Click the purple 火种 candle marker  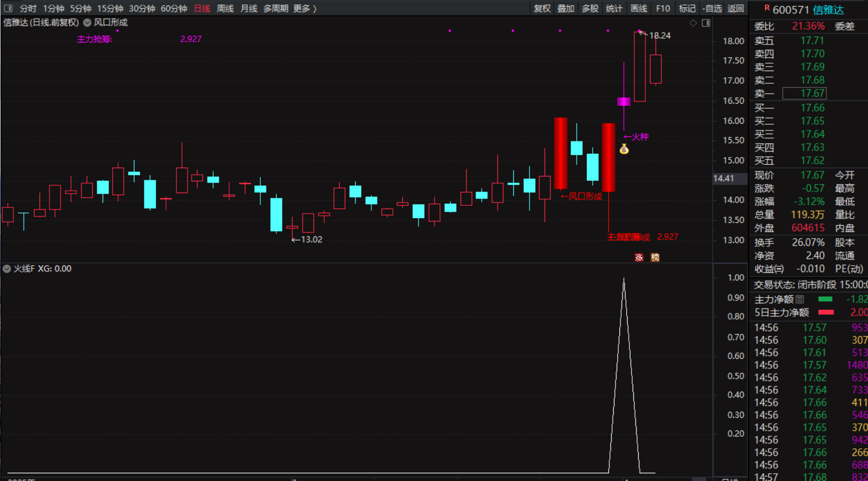[624, 102]
